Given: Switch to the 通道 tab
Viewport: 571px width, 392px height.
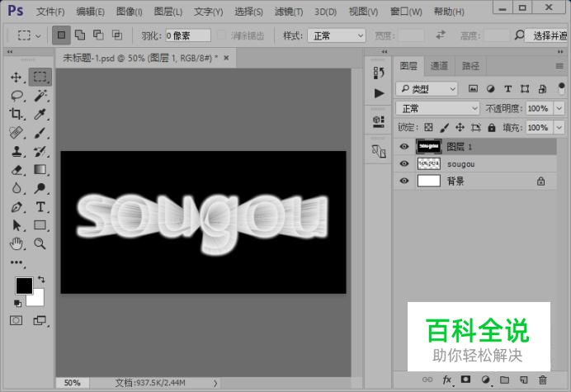Looking at the screenshot, I should 439,66.
